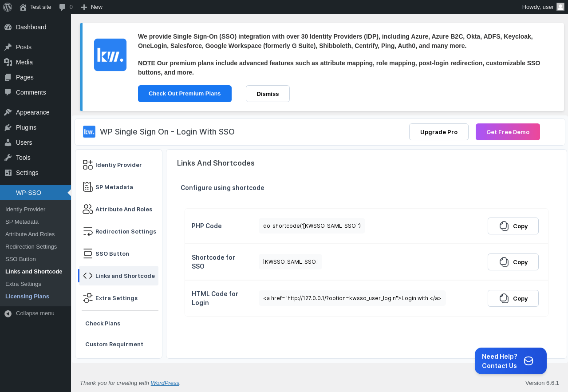Collapse the admin sidebar menu
Screen dimensions: 568x392
[29, 313]
